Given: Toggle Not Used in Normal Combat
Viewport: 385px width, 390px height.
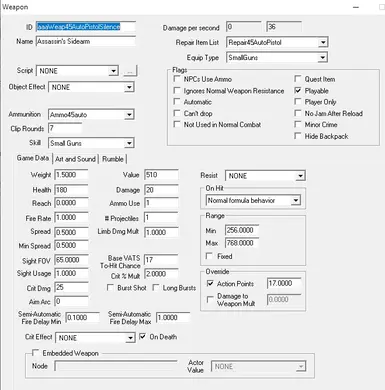Looking at the screenshot, I should (177, 124).
